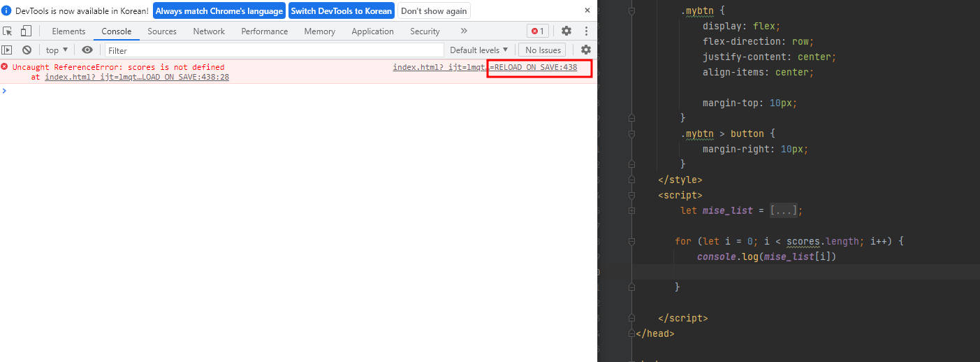Toggle fold marker at closing </style> tag
Image resolution: width=980 pixels, height=362 pixels.
[x=632, y=180]
